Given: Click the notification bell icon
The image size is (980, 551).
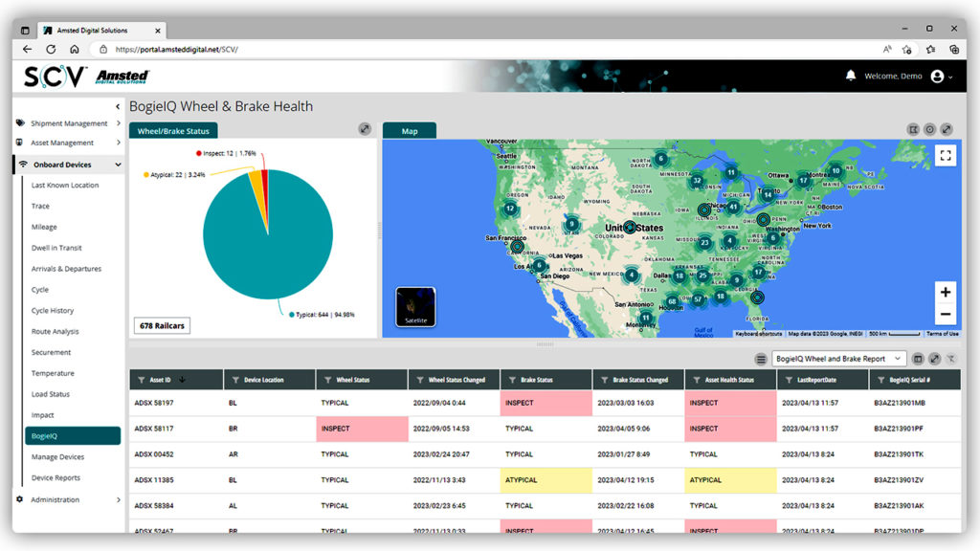Looking at the screenshot, I should (850, 77).
